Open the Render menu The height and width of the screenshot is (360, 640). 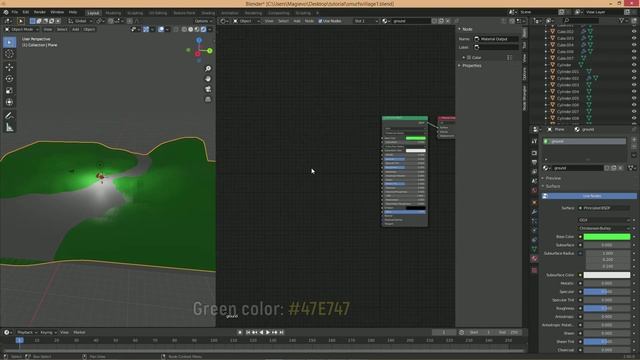coord(40,12)
